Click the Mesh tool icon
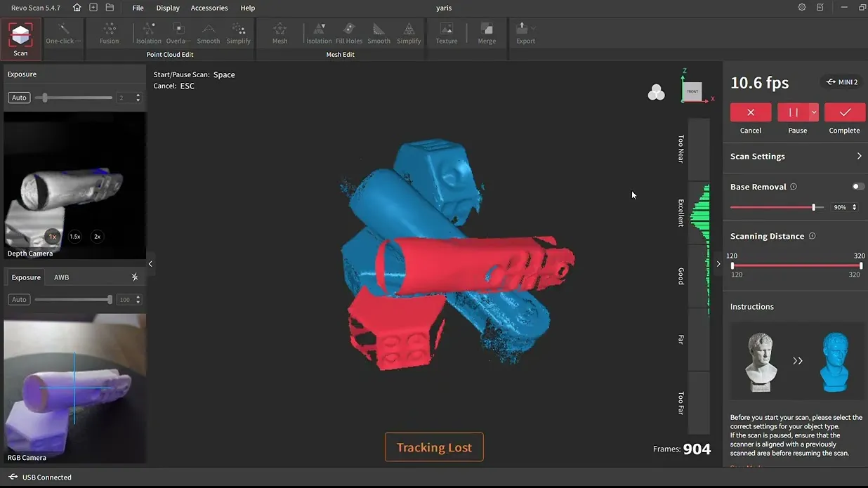 280,32
